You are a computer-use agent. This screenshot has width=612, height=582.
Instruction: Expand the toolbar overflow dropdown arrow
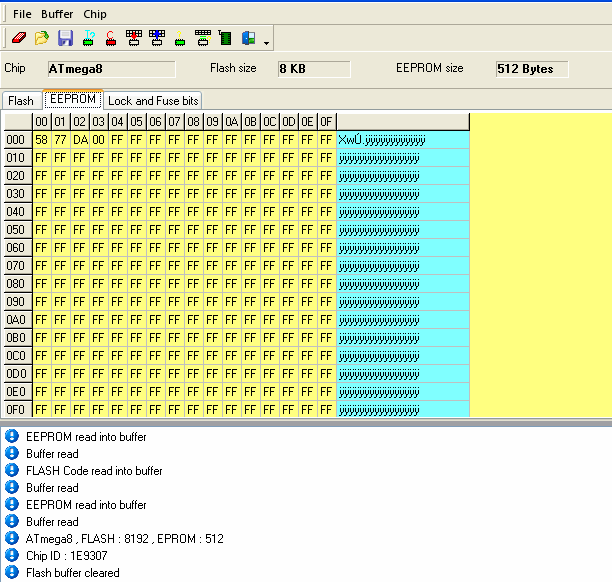coord(266,43)
